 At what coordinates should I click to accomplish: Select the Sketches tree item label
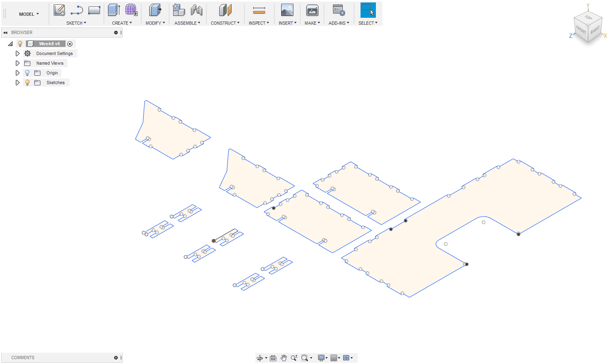[55, 83]
